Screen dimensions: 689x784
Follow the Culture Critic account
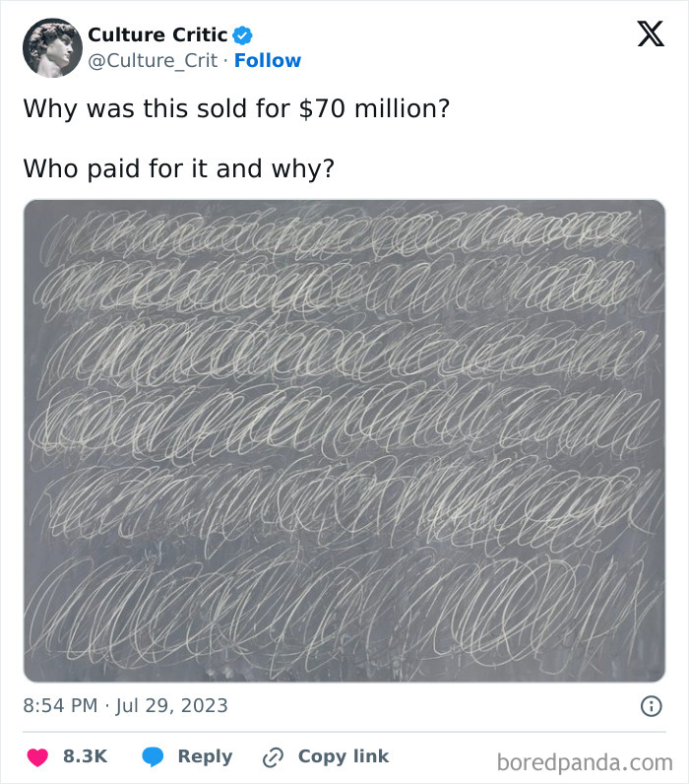(268, 60)
